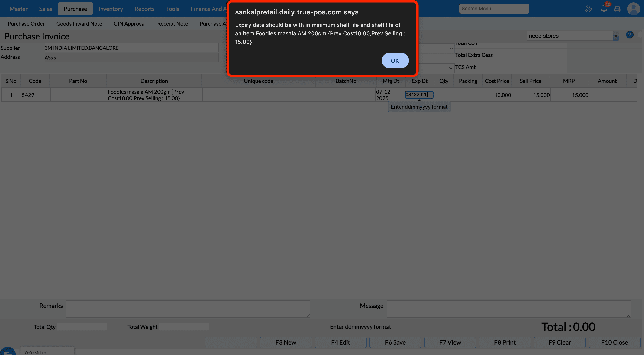The image size is (644, 355).
Task: Click the blue help question icon
Action: click(x=630, y=35)
